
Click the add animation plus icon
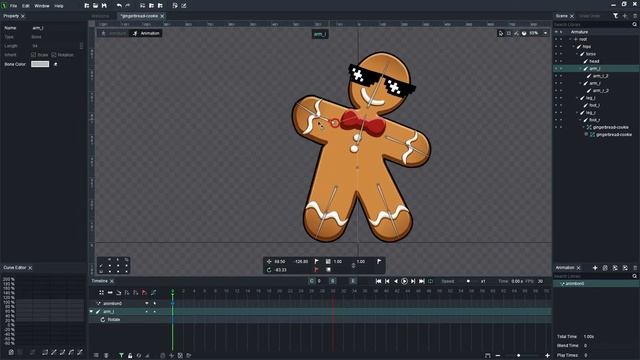point(595,268)
